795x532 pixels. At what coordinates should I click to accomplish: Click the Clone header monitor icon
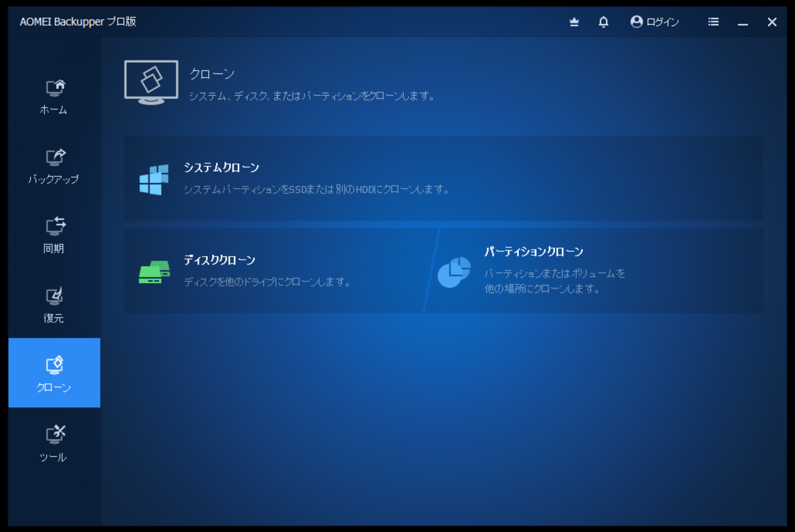pos(151,82)
